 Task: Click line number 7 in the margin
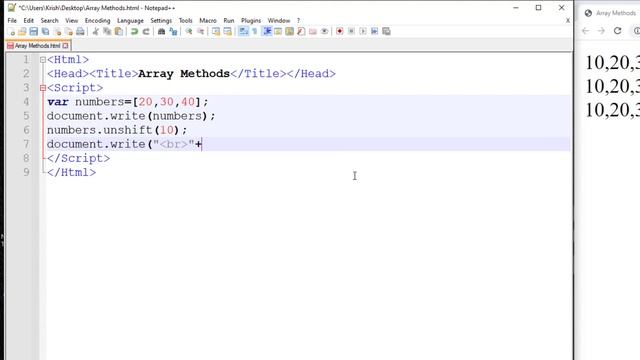(26, 144)
